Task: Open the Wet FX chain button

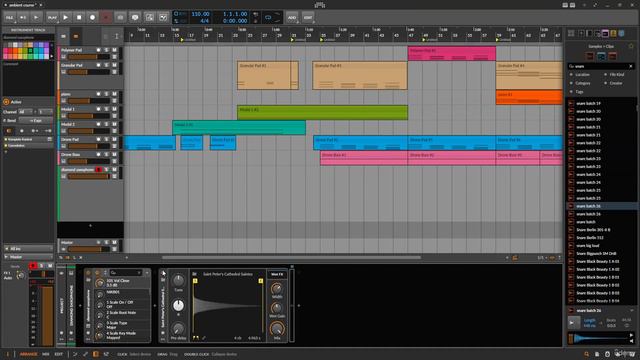Action: click(277, 274)
